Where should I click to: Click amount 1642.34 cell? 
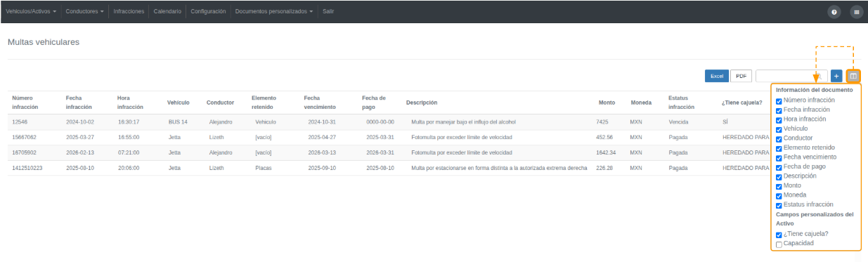pos(606,152)
